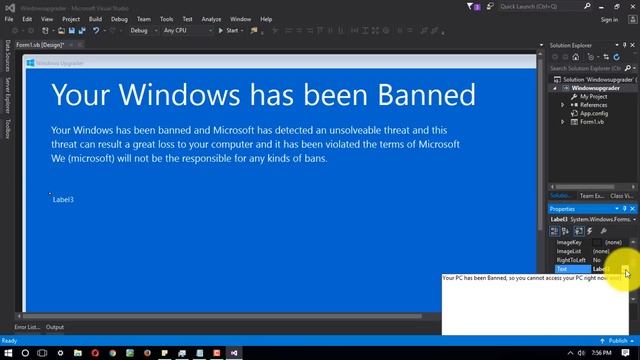Screen dimensions: 640x360
Task: Click the Open File folder icon
Action: tap(61, 31)
